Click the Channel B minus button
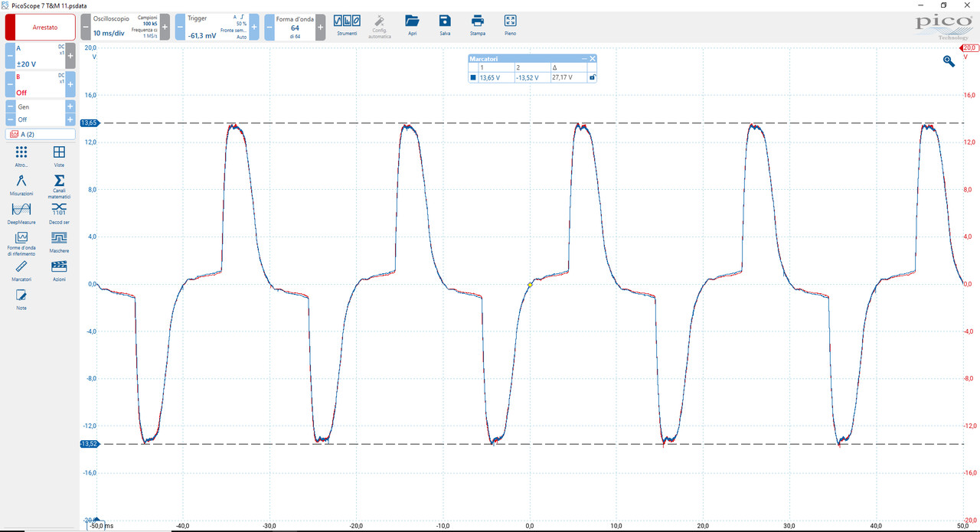This screenshot has height=532, width=980. tap(10, 84)
